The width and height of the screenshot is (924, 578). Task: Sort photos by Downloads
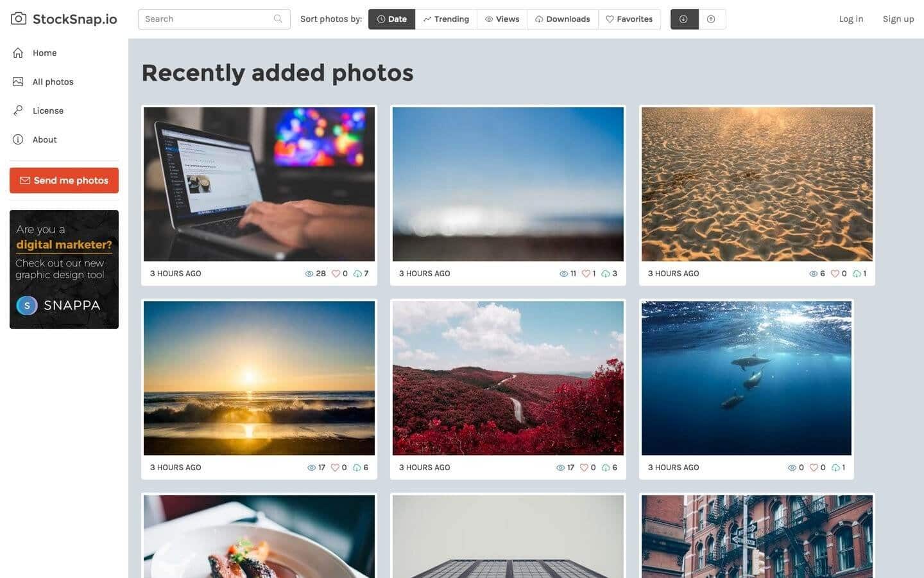point(562,19)
